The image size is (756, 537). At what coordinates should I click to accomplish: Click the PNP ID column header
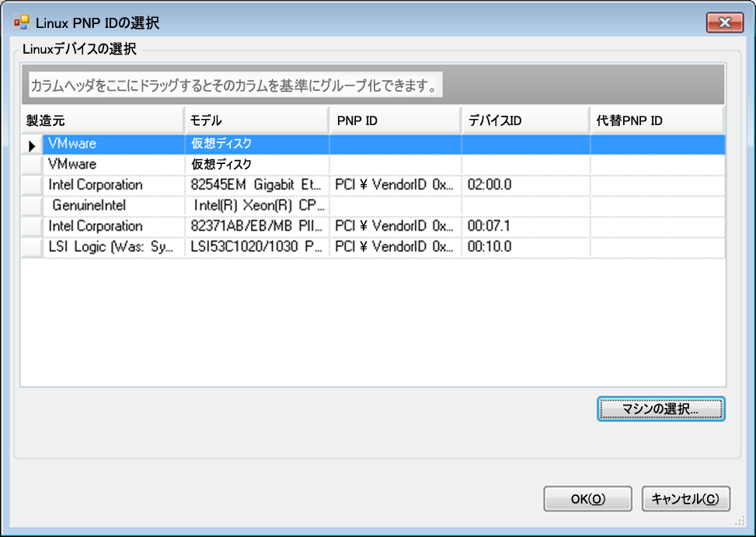[x=395, y=120]
